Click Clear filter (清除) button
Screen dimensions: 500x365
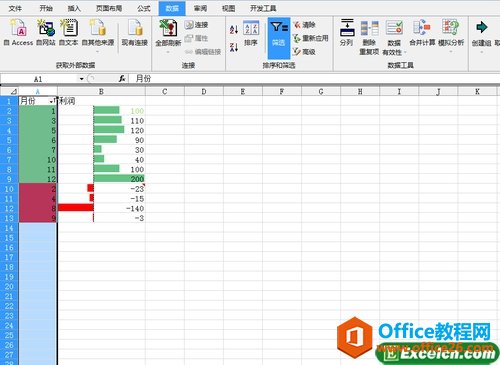tap(305, 25)
